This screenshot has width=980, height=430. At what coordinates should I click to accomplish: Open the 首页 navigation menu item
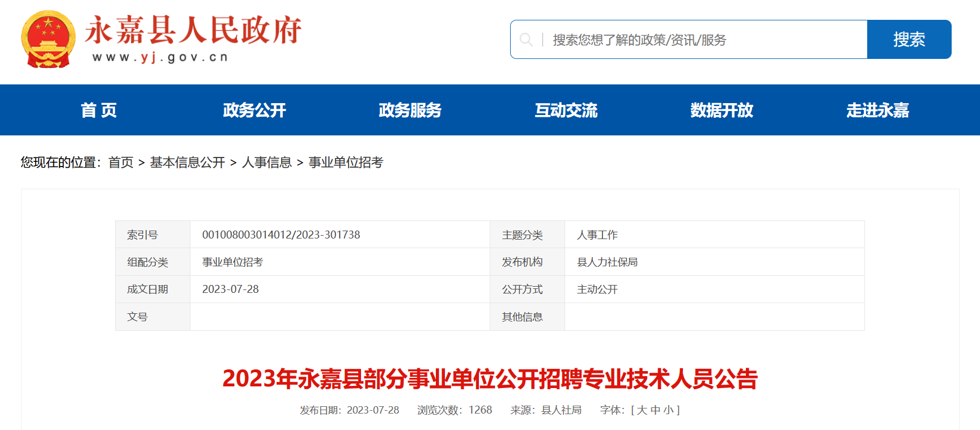99,110
